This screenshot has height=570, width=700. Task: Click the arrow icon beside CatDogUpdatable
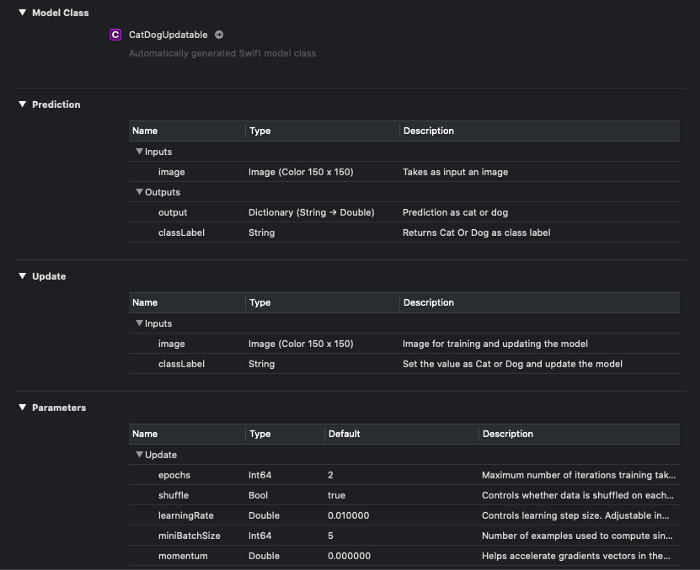[219, 34]
